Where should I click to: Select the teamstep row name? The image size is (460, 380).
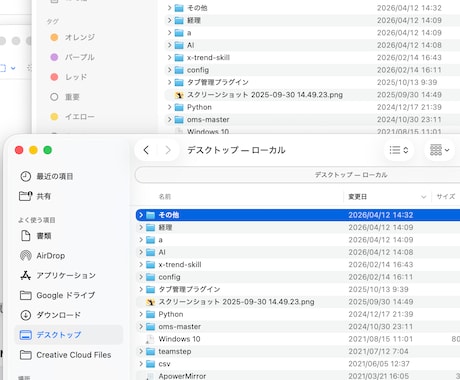point(175,351)
